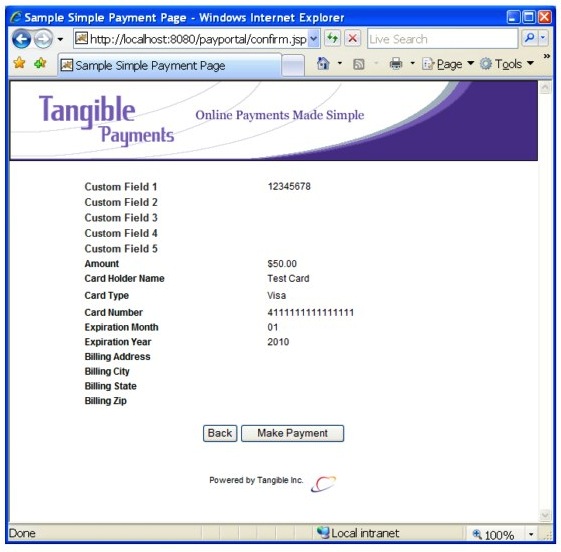Viewport: 561px width, 552px height.
Task: Select the Sample Simple Payment Page tab
Action: tap(170, 65)
